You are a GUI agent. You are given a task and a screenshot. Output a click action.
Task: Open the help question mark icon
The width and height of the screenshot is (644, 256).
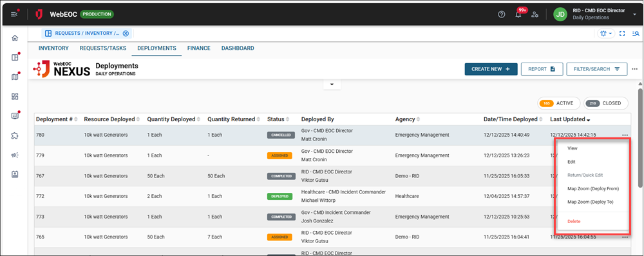coord(501,14)
